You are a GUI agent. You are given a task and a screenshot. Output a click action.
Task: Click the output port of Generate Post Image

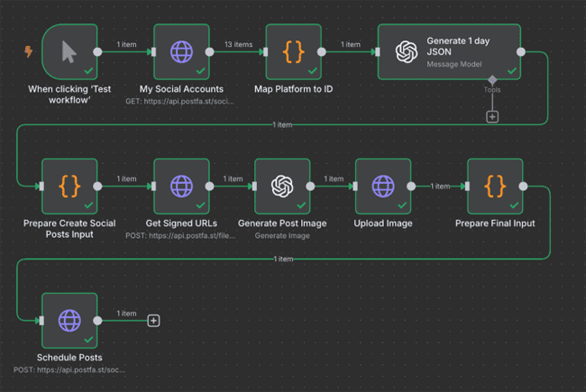tap(310, 187)
